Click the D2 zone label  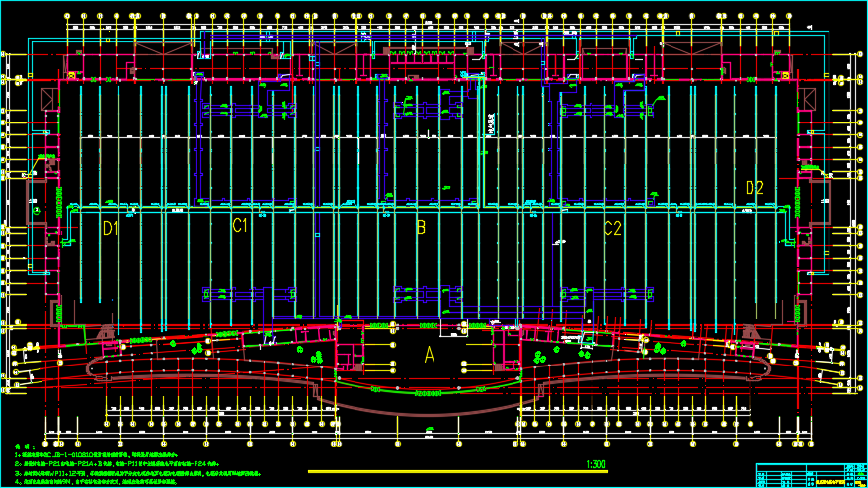[754, 188]
